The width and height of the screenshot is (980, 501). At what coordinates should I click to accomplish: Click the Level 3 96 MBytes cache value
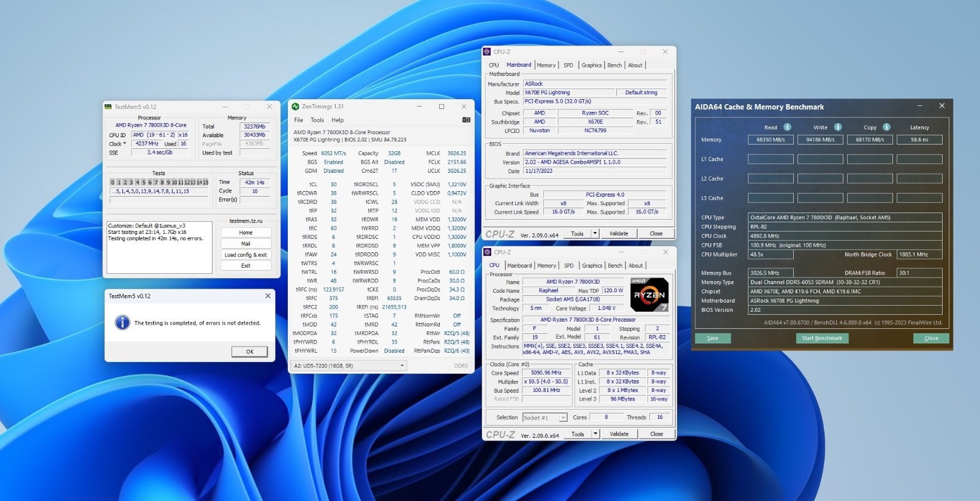pos(622,399)
